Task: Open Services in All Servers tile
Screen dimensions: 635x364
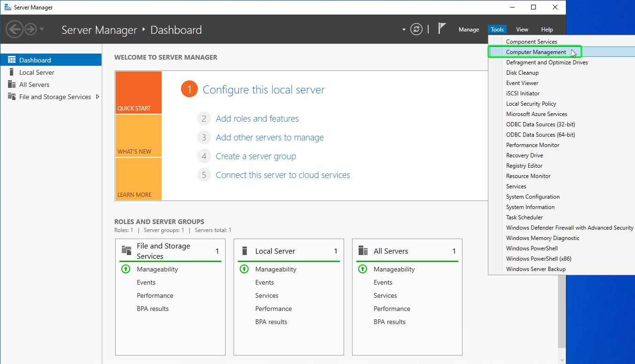Action: pos(385,295)
